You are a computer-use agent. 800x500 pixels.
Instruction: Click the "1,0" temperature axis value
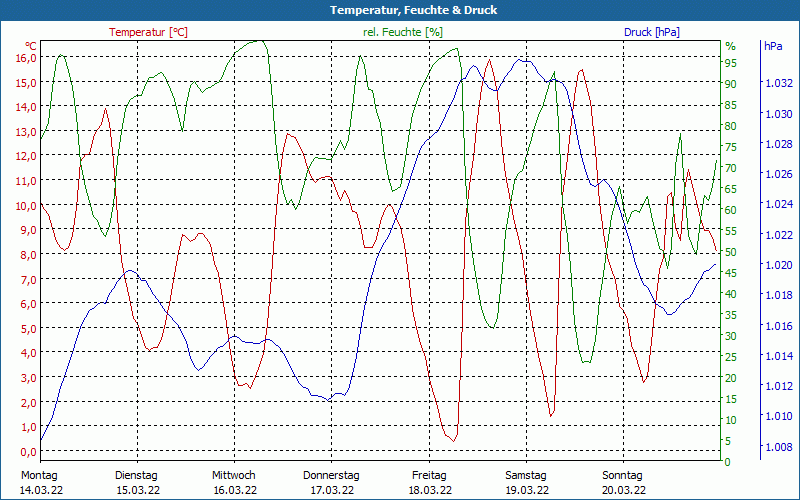(x=28, y=427)
